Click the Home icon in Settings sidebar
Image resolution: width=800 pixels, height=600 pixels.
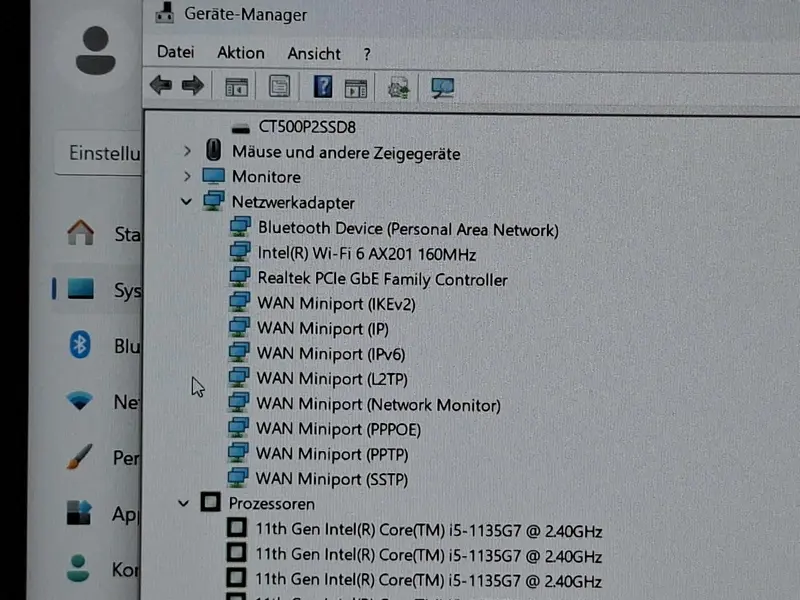81,233
